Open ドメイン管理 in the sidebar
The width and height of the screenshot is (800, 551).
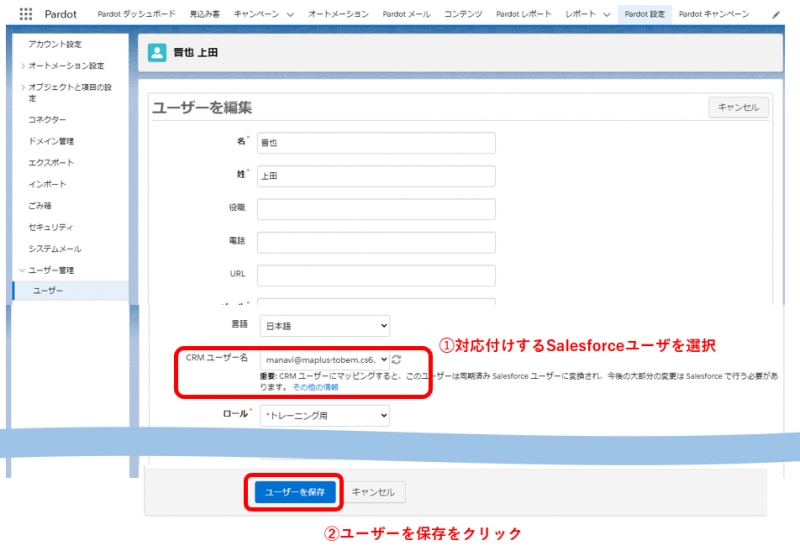(51, 141)
